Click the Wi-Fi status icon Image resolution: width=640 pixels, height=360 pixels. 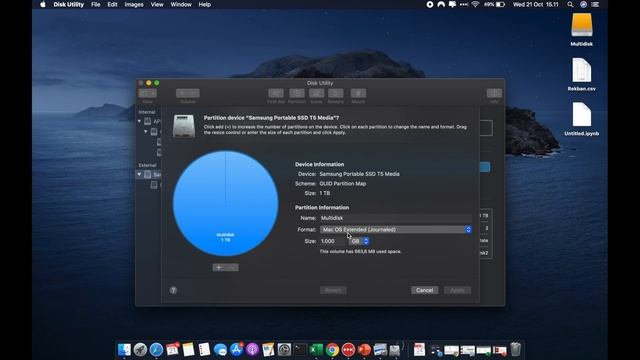pyautogui.click(x=475, y=4)
